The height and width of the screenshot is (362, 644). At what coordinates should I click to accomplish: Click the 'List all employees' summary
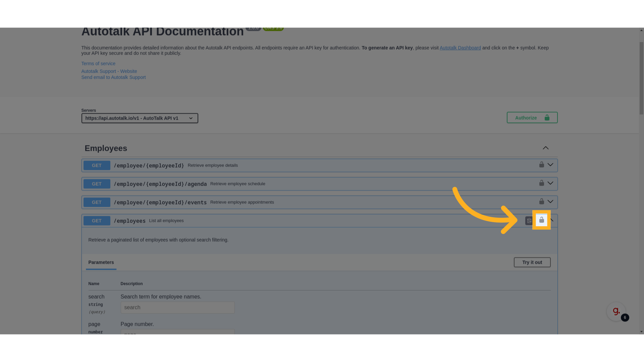(x=166, y=221)
